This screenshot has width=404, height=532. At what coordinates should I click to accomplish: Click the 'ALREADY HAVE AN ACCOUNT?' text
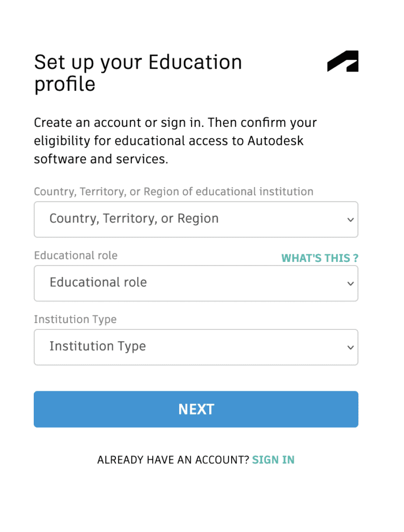173,460
